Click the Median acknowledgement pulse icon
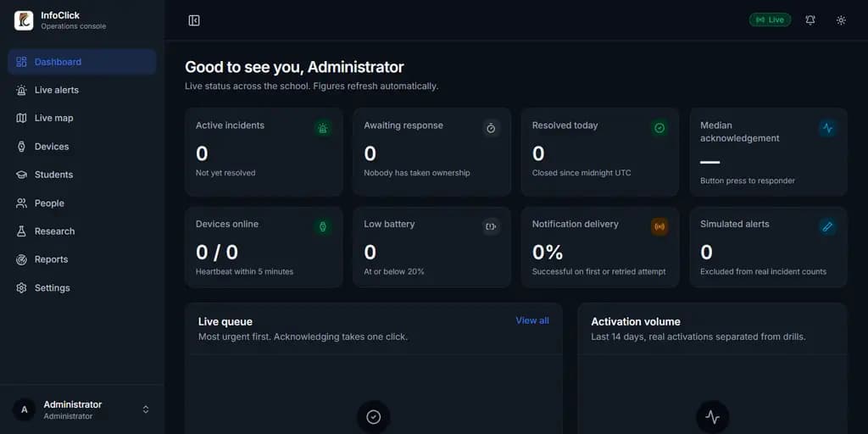 pos(827,129)
